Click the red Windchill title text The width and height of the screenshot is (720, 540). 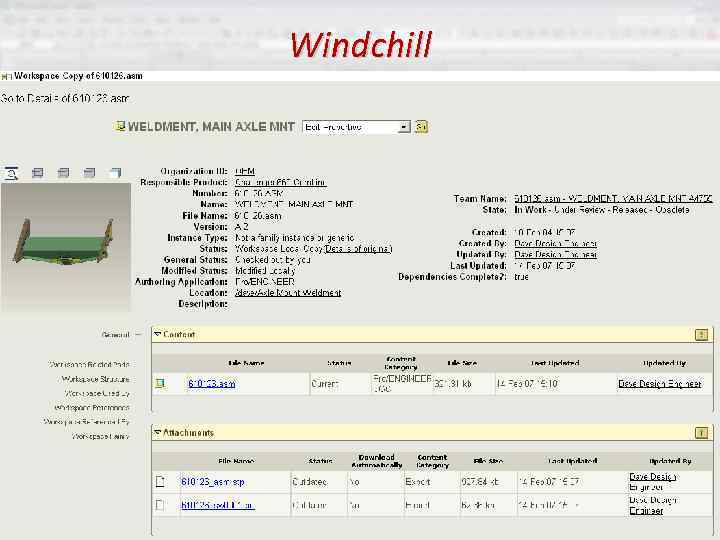click(x=361, y=45)
